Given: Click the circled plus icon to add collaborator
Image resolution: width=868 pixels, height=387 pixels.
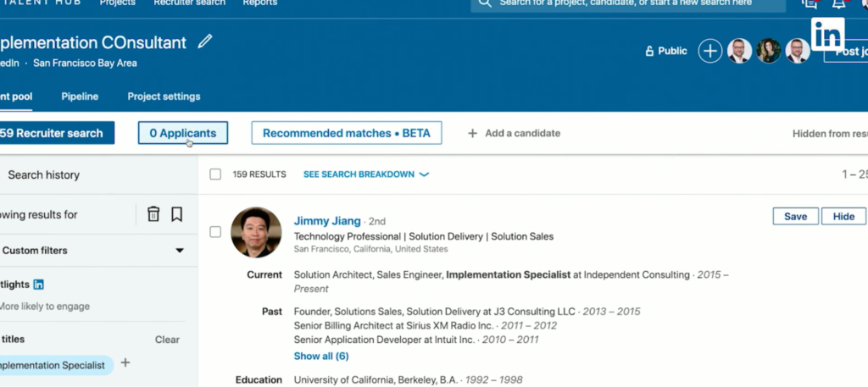Looking at the screenshot, I should click(709, 51).
